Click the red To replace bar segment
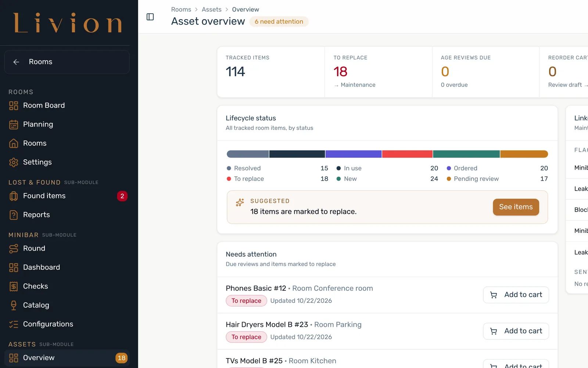 coord(407,154)
